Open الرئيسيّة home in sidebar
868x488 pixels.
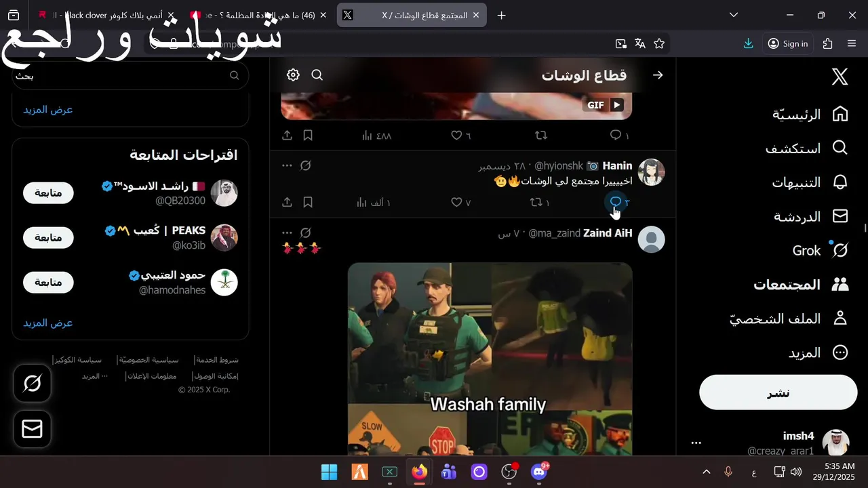pyautogui.click(x=810, y=114)
